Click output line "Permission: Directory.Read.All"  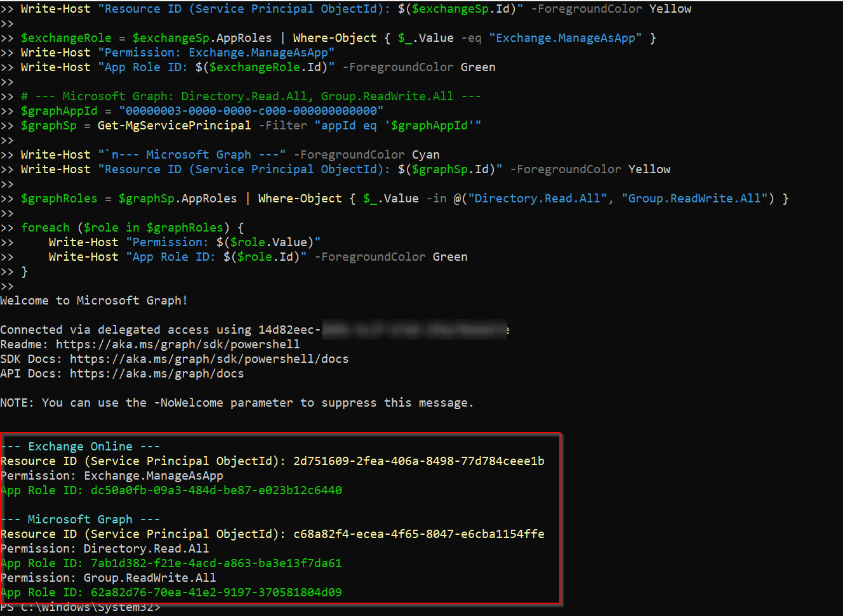105,549
